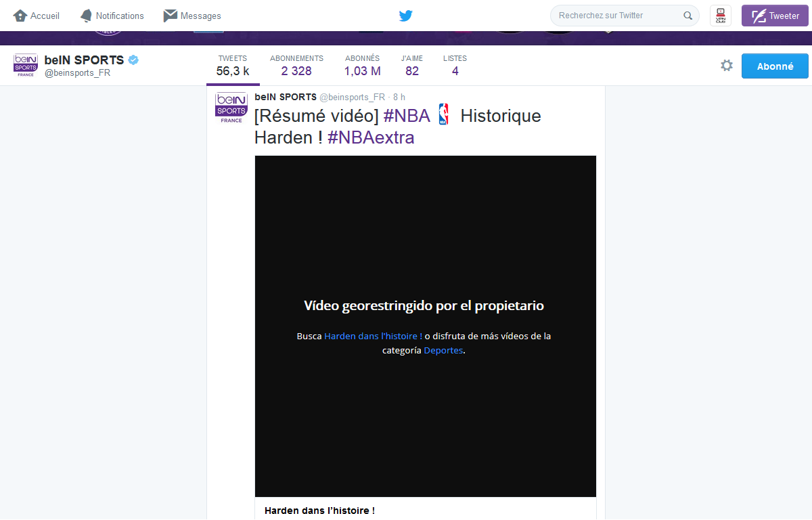812x520 pixels.
Task: Click the #NBA hashtag
Action: (x=407, y=116)
